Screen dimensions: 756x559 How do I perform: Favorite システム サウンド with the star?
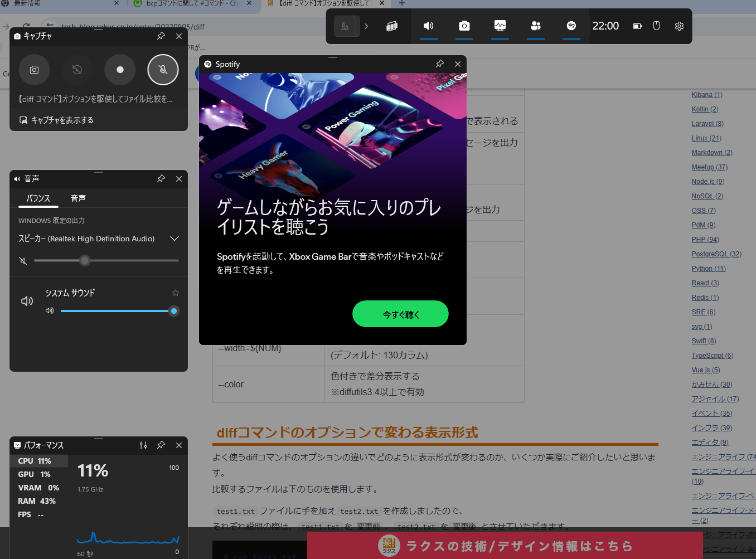[x=176, y=293]
